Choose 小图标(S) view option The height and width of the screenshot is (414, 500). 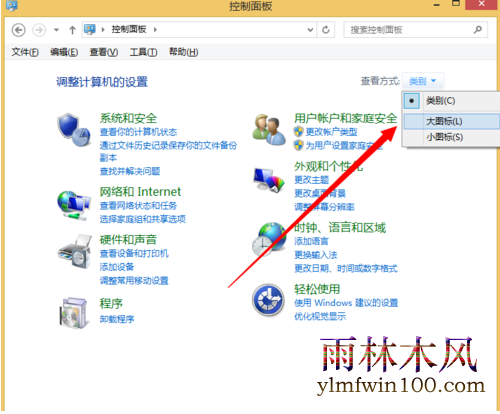[x=452, y=137]
